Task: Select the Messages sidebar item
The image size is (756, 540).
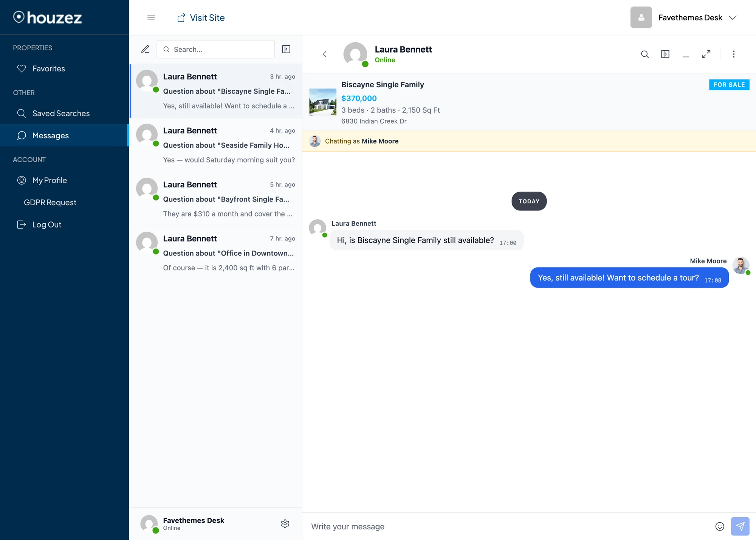Action: pyautogui.click(x=64, y=135)
